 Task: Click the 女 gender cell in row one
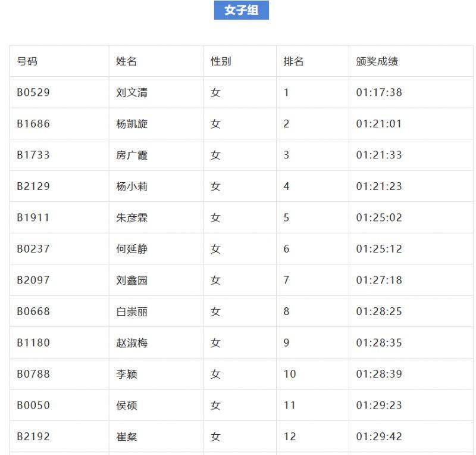(215, 92)
